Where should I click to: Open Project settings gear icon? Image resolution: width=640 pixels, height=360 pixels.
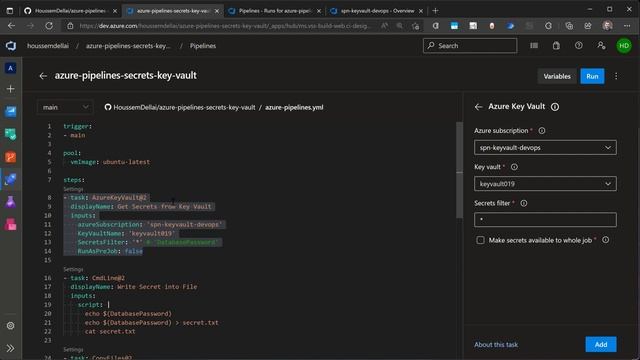click(x=11, y=326)
